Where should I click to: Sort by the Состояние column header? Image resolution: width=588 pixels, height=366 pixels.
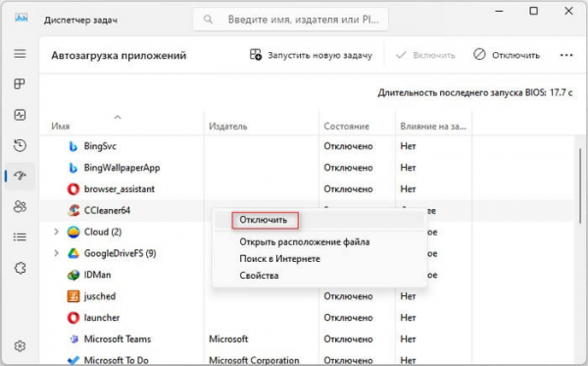(x=347, y=127)
